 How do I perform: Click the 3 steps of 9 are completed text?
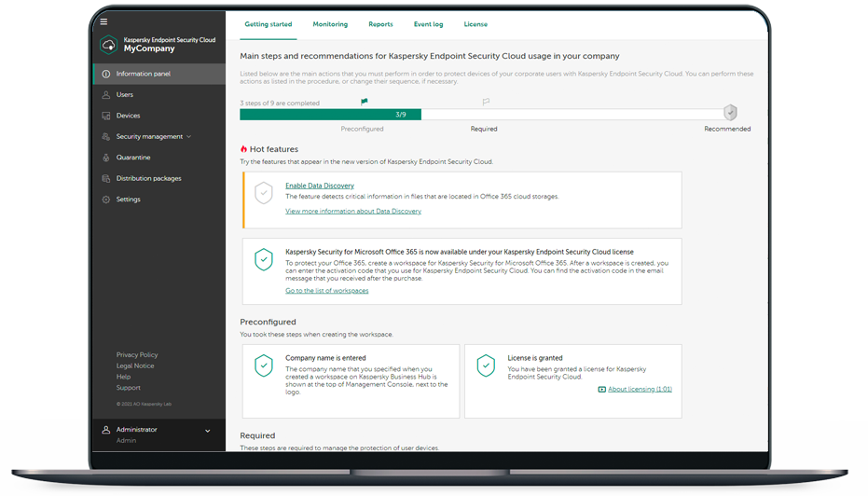(x=280, y=103)
